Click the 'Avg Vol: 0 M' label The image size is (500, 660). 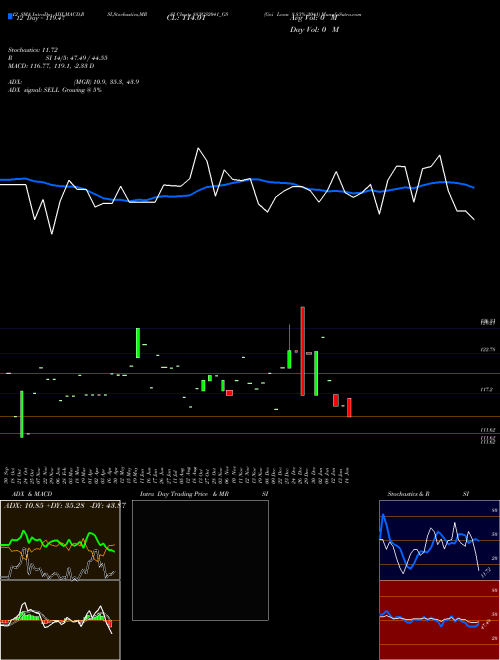313,18
